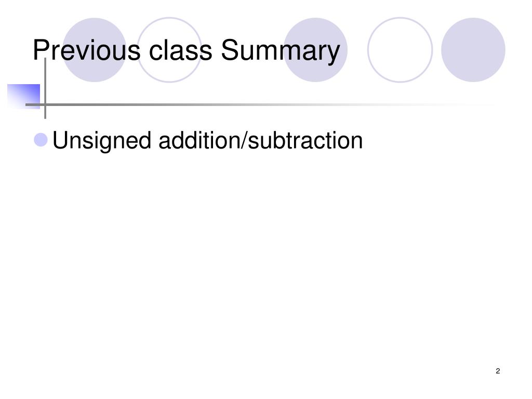The width and height of the screenshot is (532, 399).
Task: Click the word "Summary" in the title
Action: click(280, 51)
